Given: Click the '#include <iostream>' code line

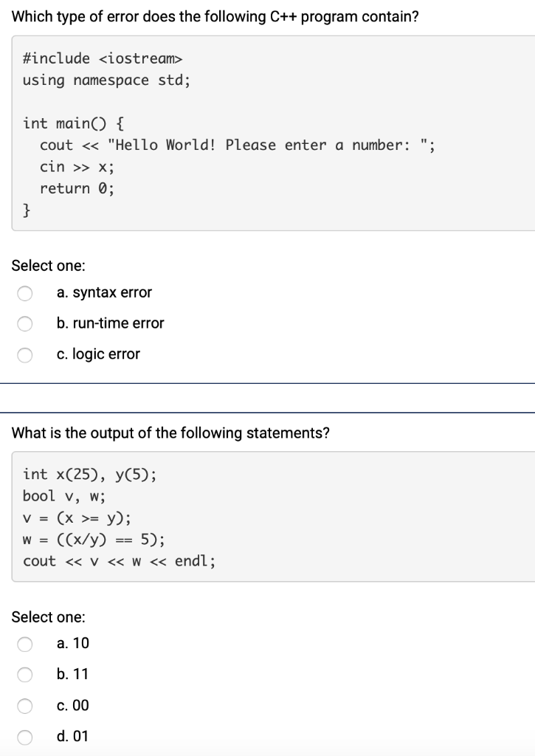Looking at the screenshot, I should click(103, 58).
